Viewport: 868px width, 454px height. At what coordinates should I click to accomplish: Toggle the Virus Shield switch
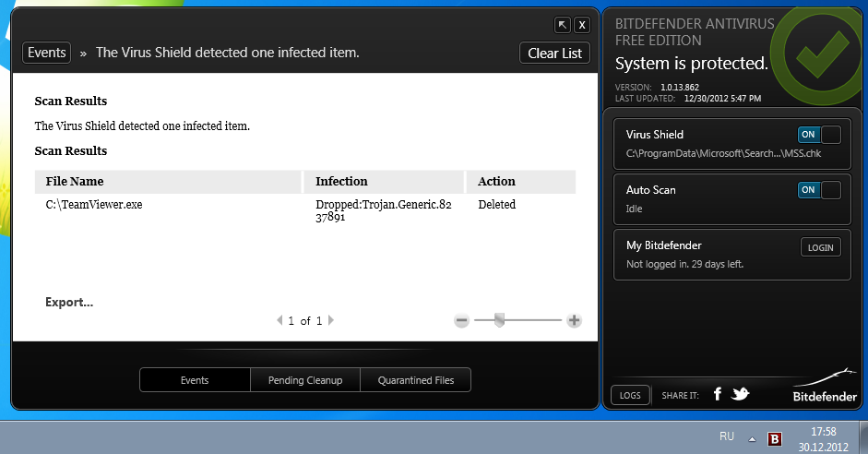tap(819, 135)
